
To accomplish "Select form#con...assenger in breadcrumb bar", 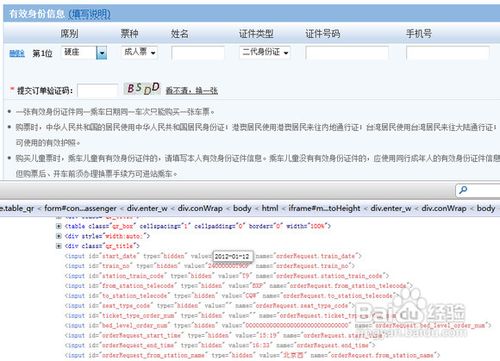I will (x=80, y=208).
